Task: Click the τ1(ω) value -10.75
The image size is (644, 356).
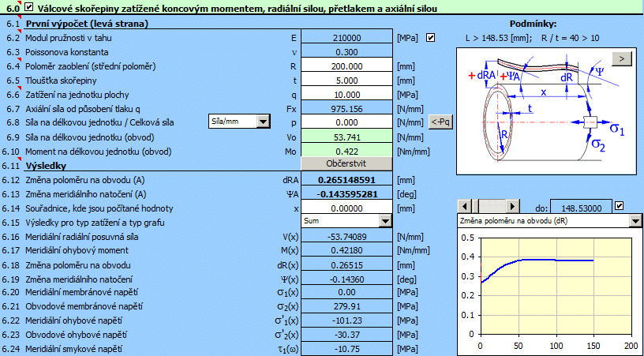Action: tap(346, 349)
